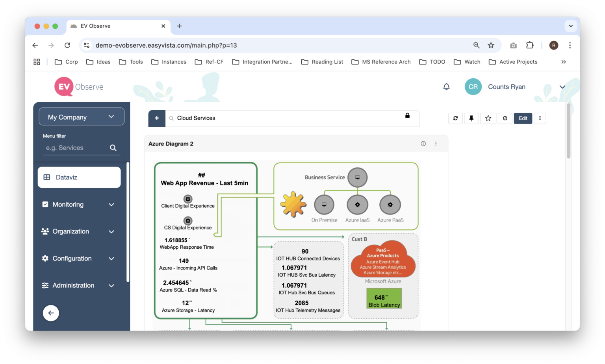Mark dashboard as favorite star icon
The image size is (605, 364).
[488, 118]
